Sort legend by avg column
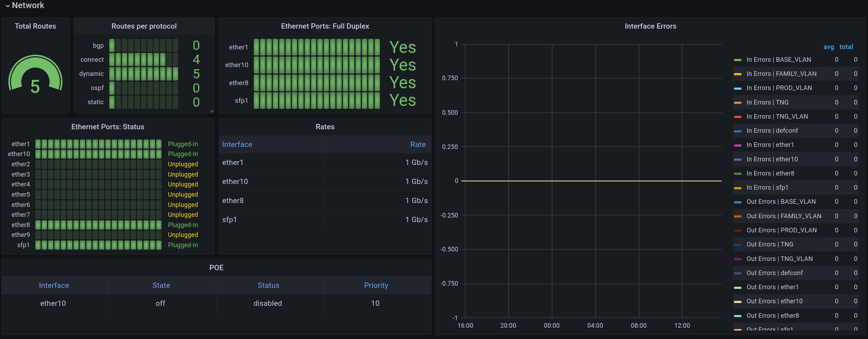Image resolution: width=868 pixels, height=339 pixels. click(x=828, y=47)
